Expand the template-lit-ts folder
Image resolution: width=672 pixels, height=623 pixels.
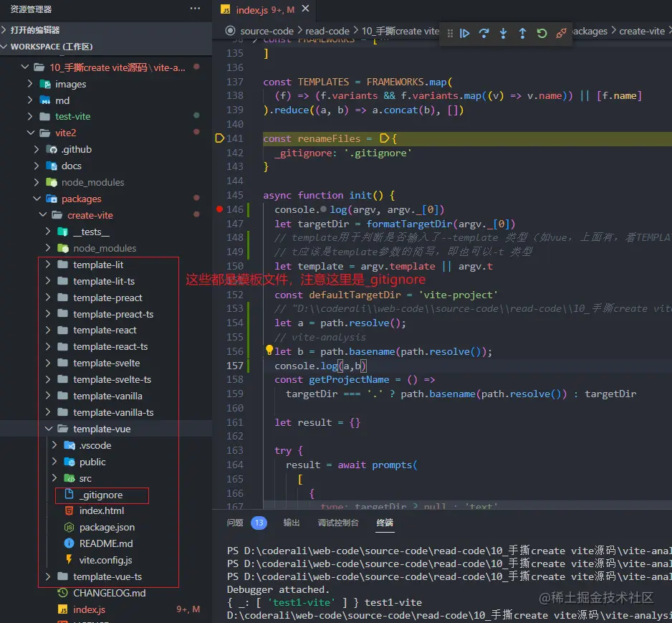pyautogui.click(x=104, y=281)
